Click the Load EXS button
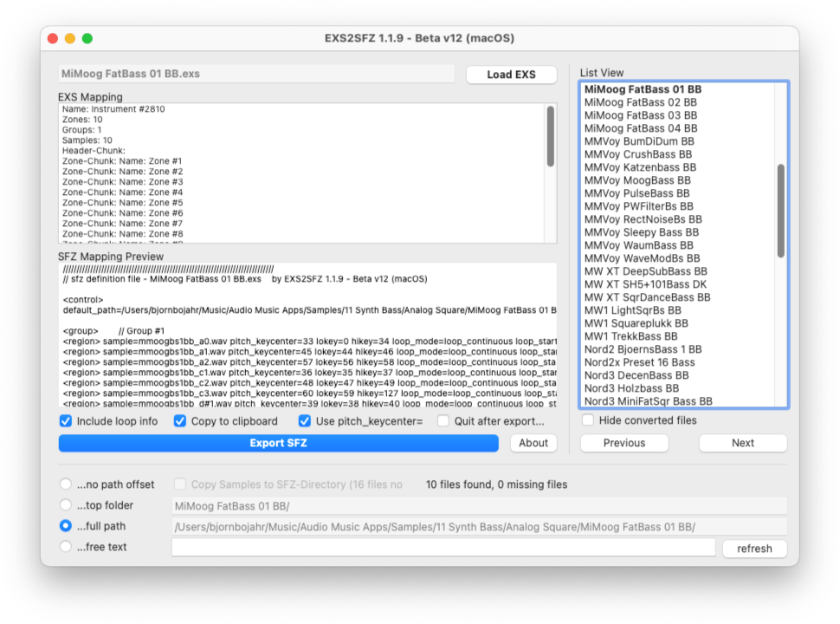The height and width of the screenshot is (624, 840). pos(511,75)
